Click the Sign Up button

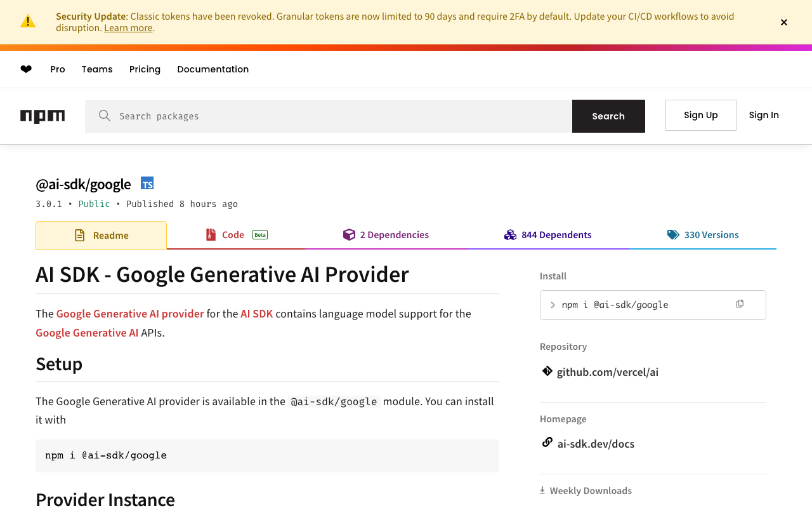700,115
